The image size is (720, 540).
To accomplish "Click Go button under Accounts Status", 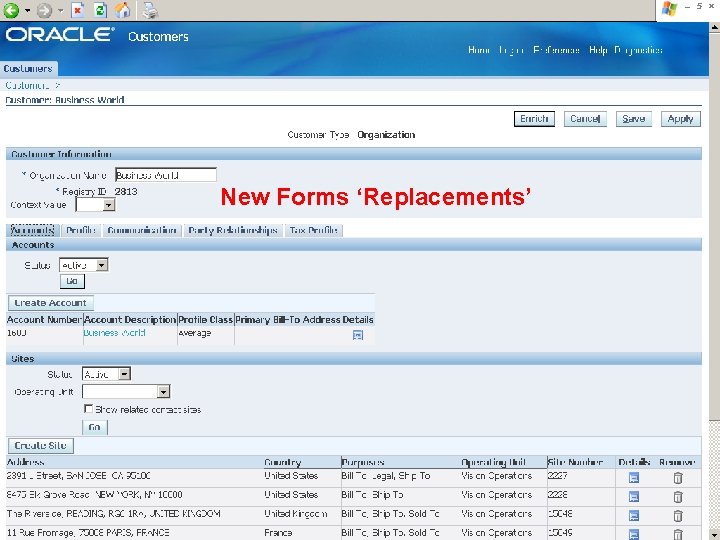I will [72, 281].
